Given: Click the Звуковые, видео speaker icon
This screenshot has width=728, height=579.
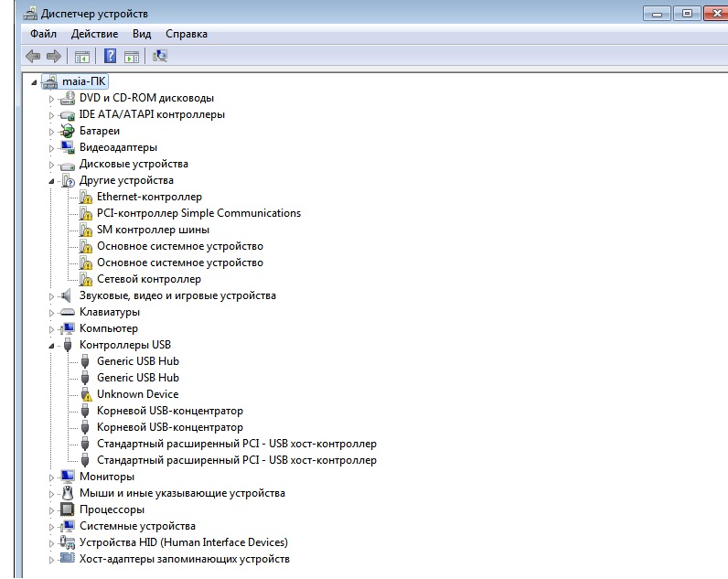Looking at the screenshot, I should click(x=67, y=295).
